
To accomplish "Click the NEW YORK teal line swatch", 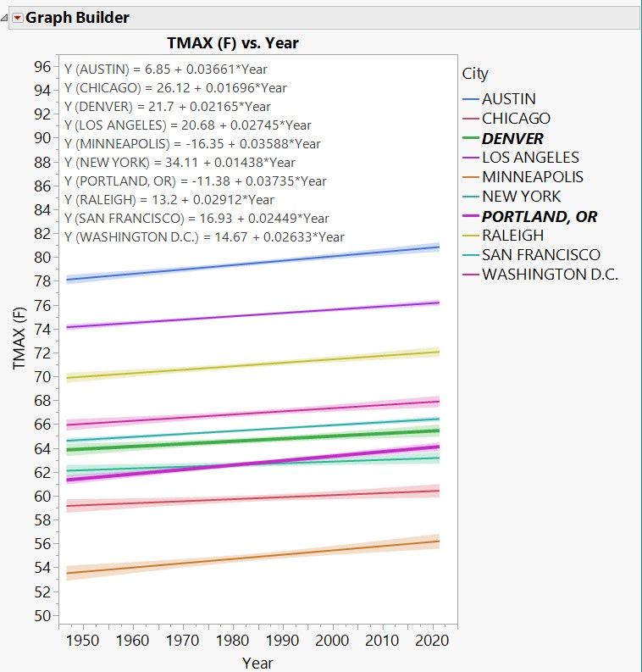I will [470, 197].
